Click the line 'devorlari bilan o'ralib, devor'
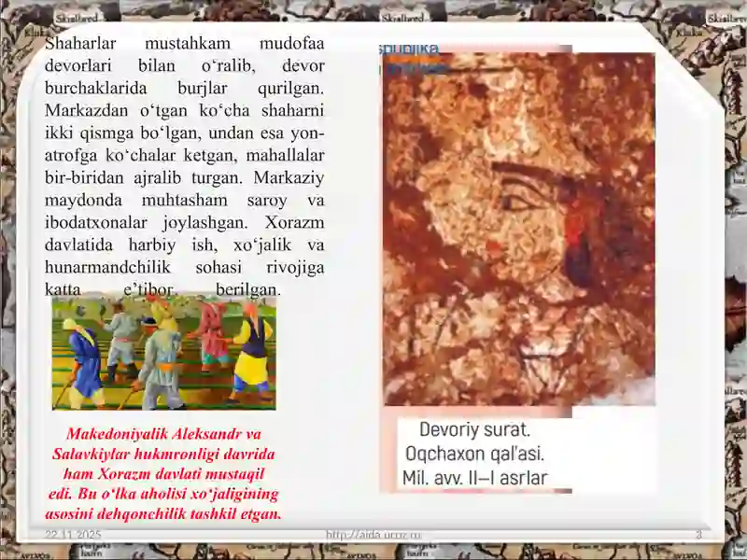 pos(184,65)
